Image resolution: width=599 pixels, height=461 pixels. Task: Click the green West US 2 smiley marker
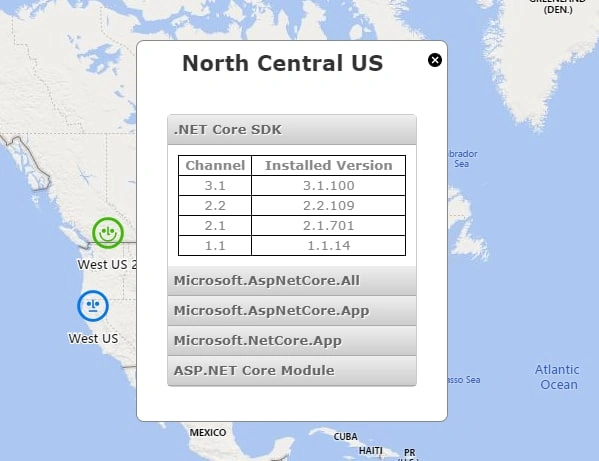tap(108, 233)
